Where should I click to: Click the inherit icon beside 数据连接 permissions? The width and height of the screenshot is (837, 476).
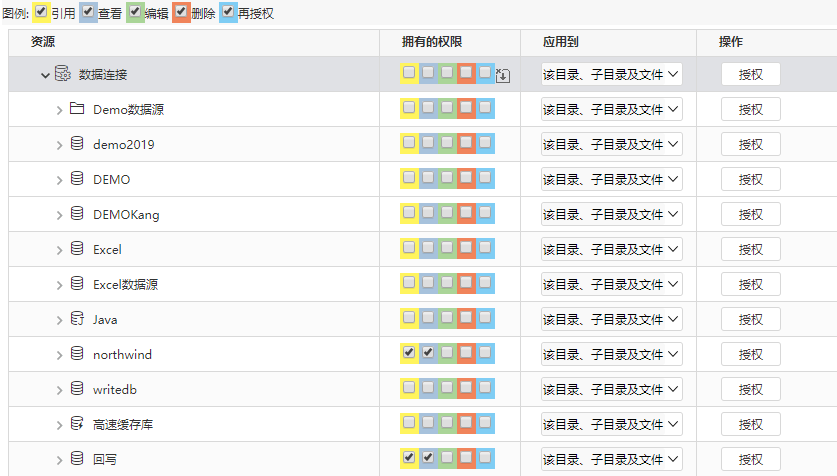[x=503, y=75]
